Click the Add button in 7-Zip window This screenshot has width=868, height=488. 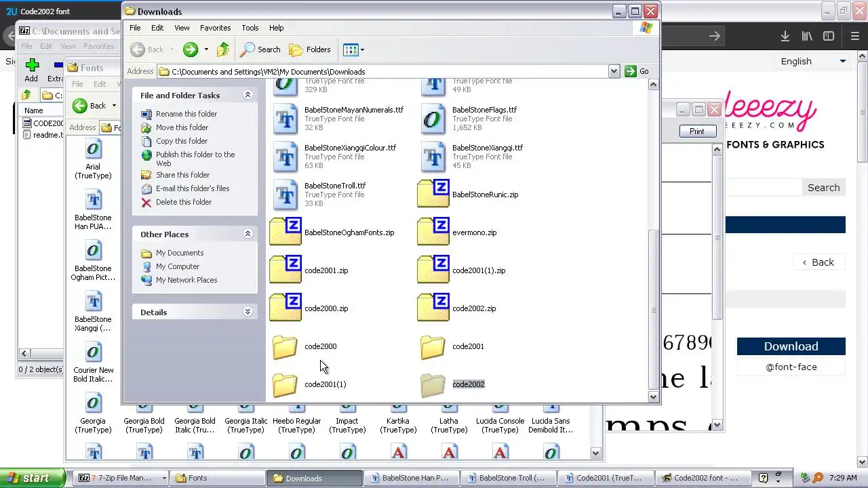click(31, 70)
